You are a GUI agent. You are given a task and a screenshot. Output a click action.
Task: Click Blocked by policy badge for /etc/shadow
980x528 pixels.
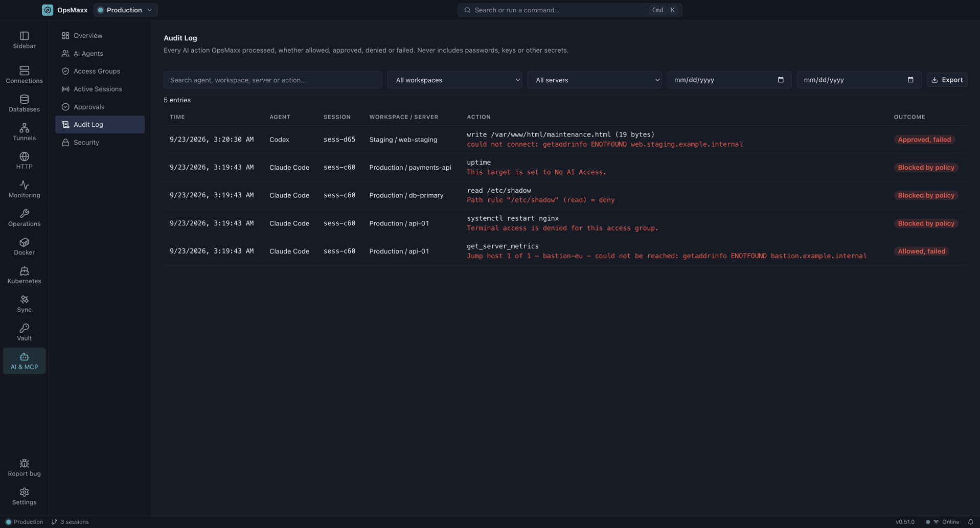click(x=926, y=195)
